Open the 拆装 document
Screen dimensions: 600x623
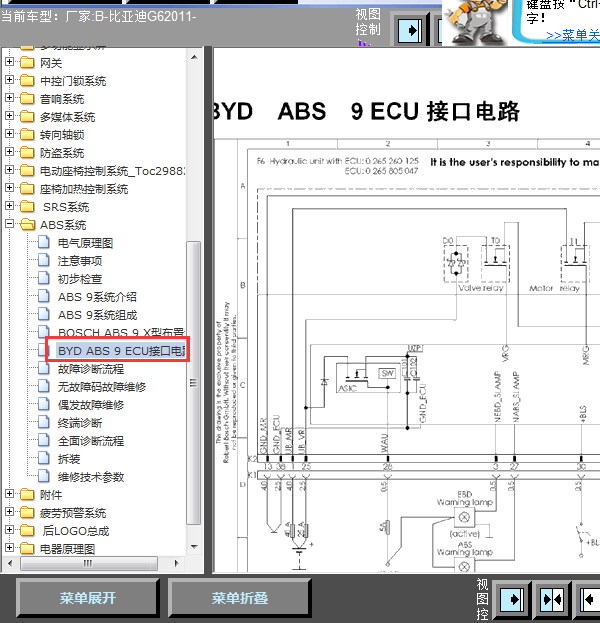click(69, 459)
